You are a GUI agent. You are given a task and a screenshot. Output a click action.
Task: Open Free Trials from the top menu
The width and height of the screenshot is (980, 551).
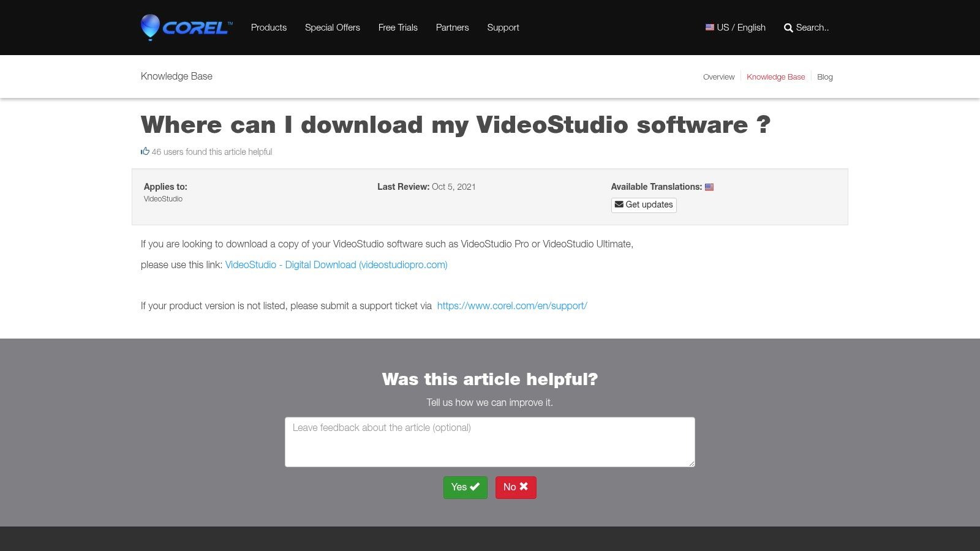[x=398, y=28]
